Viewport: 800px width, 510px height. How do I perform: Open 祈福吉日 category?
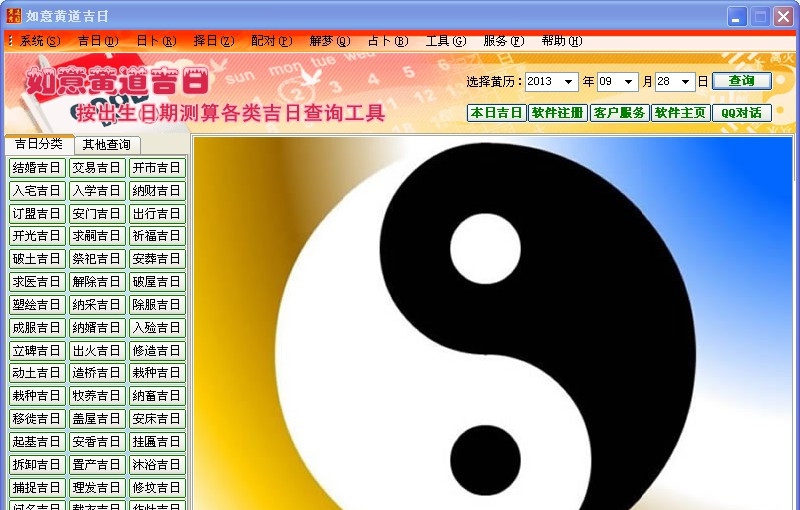tap(157, 236)
